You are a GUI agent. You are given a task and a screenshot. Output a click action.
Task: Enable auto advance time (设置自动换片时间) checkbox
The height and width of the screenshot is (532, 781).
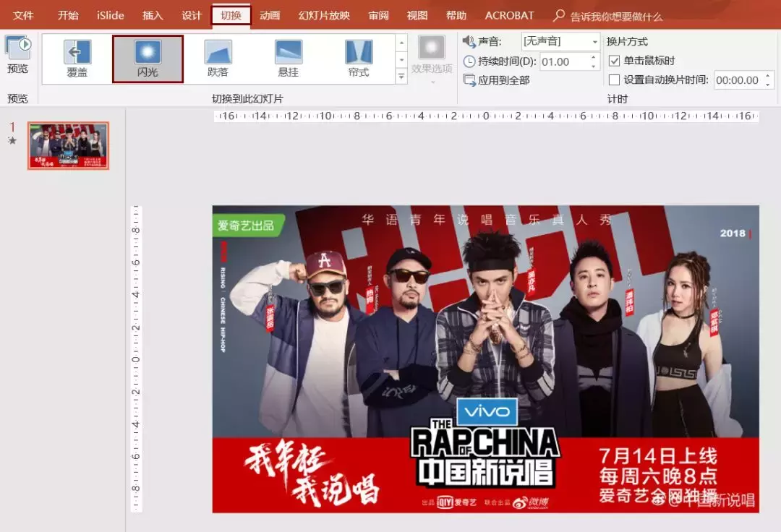pyautogui.click(x=614, y=80)
